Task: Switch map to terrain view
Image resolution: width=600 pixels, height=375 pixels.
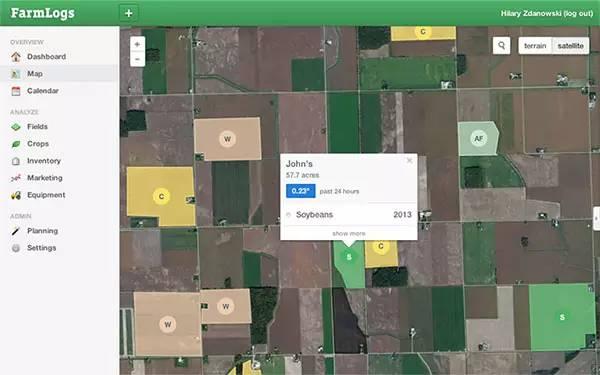Action: tap(535, 46)
